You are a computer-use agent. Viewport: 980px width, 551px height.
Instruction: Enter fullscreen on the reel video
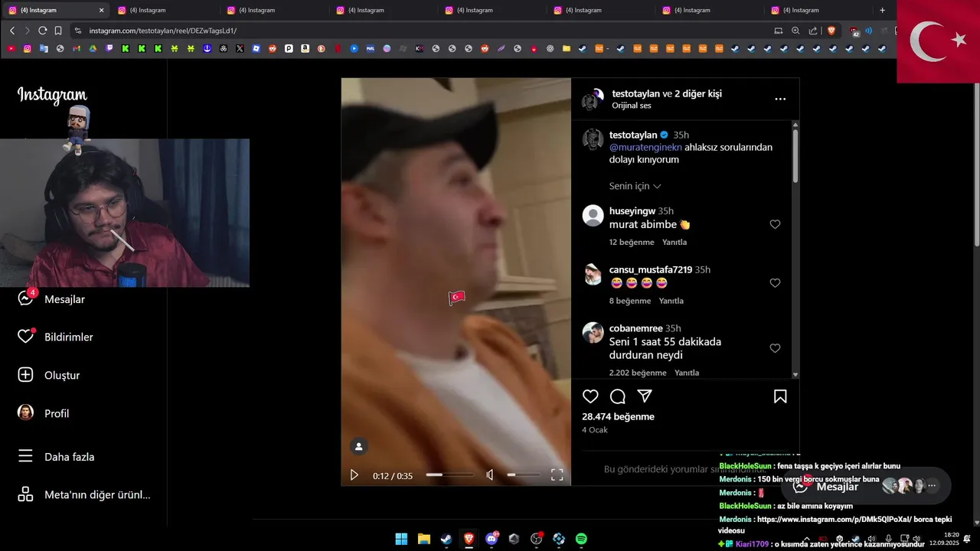pos(557,475)
